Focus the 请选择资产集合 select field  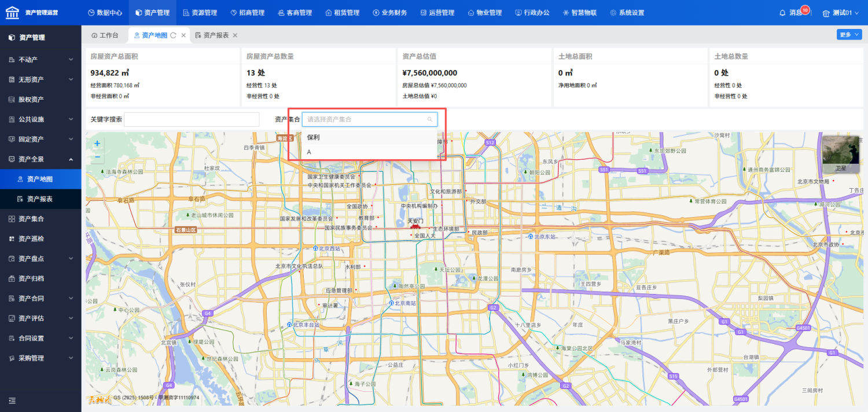coord(370,119)
